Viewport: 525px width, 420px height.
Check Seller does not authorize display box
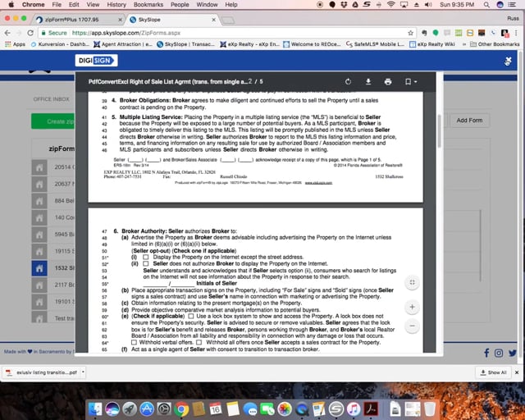tap(146, 264)
